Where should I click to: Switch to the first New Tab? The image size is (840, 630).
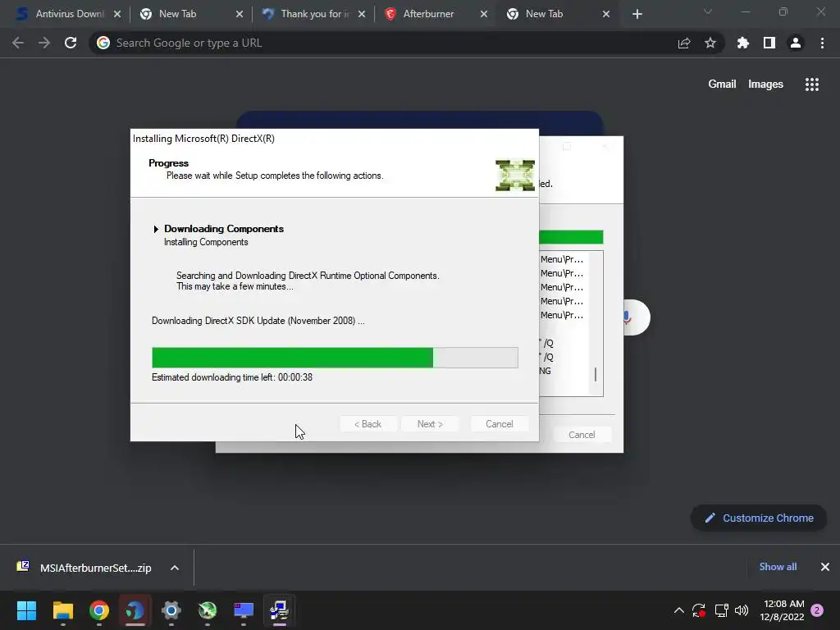coord(190,14)
